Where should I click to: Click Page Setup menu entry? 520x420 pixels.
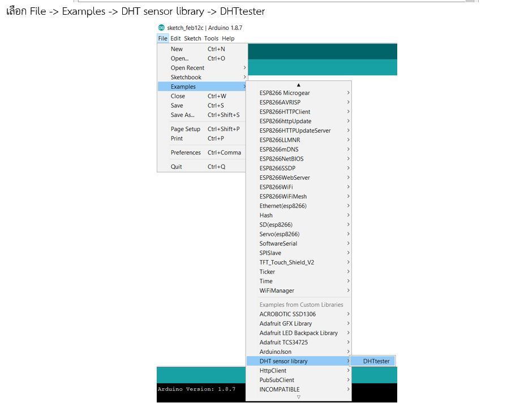(x=186, y=129)
